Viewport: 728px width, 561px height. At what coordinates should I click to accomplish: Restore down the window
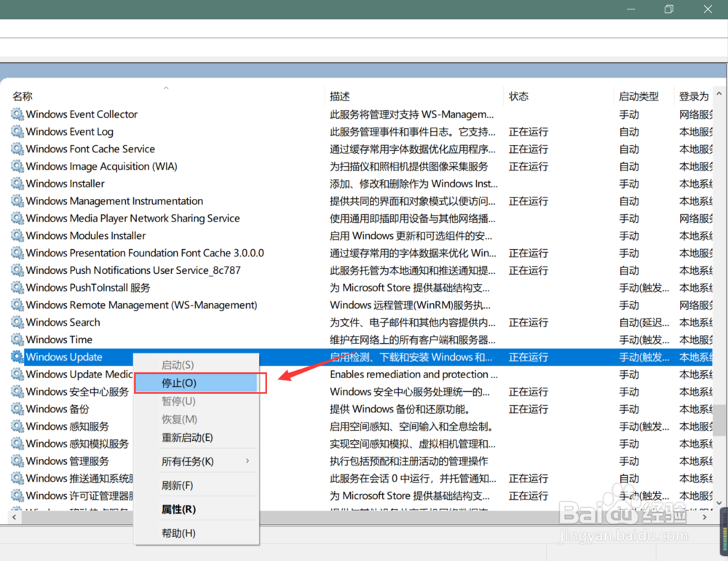(x=669, y=9)
